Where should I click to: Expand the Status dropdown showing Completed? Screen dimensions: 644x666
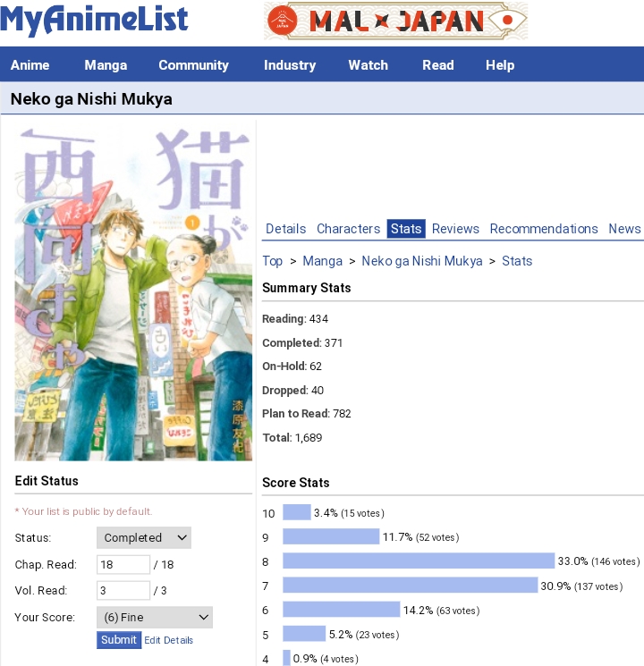pos(144,538)
